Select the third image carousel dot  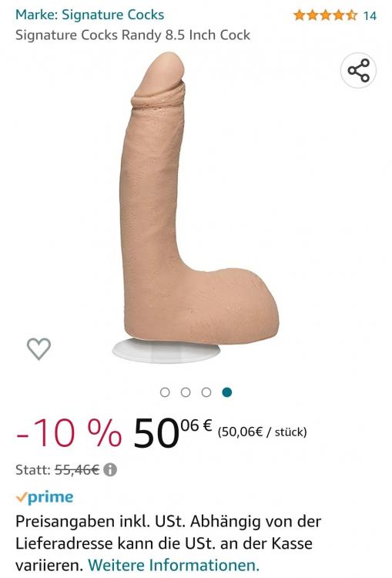click(x=206, y=392)
